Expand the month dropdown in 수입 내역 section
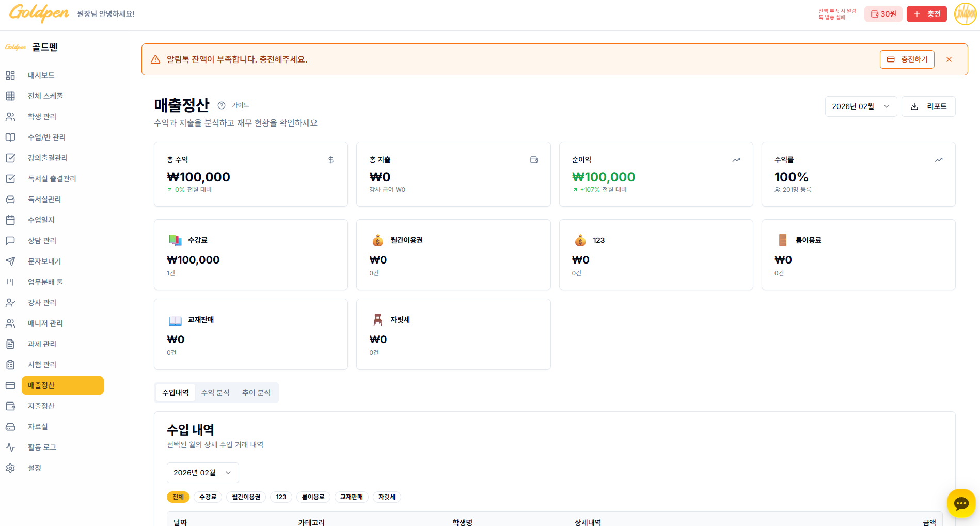980x526 pixels. (x=202, y=473)
